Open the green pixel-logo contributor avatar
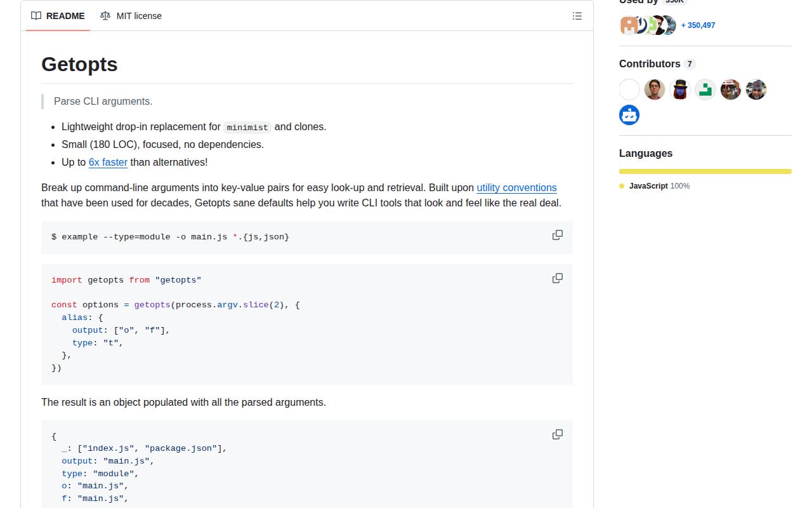 [705, 90]
